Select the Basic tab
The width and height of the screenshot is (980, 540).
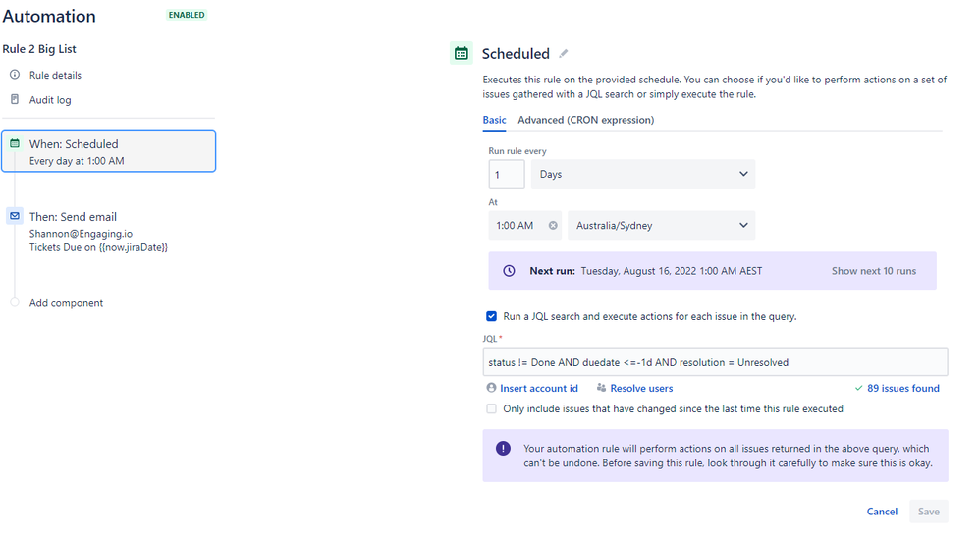pyautogui.click(x=494, y=120)
